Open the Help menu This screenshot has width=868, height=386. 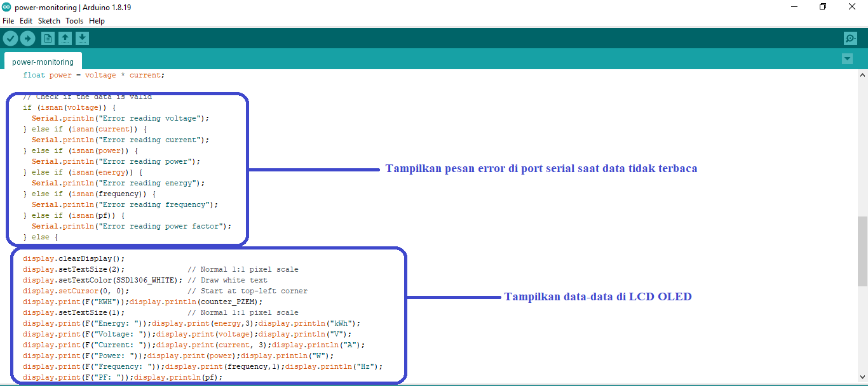click(97, 21)
